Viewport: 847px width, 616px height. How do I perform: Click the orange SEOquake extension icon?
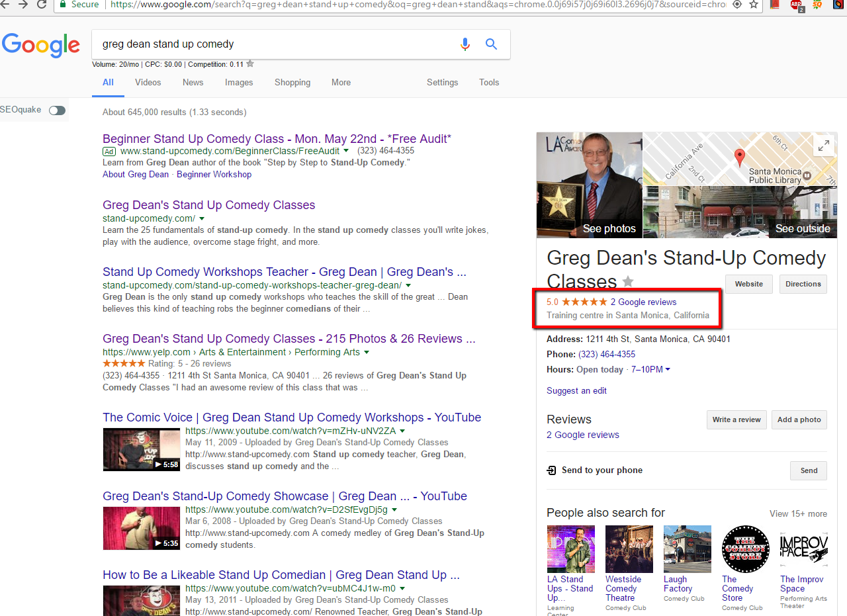click(817, 5)
